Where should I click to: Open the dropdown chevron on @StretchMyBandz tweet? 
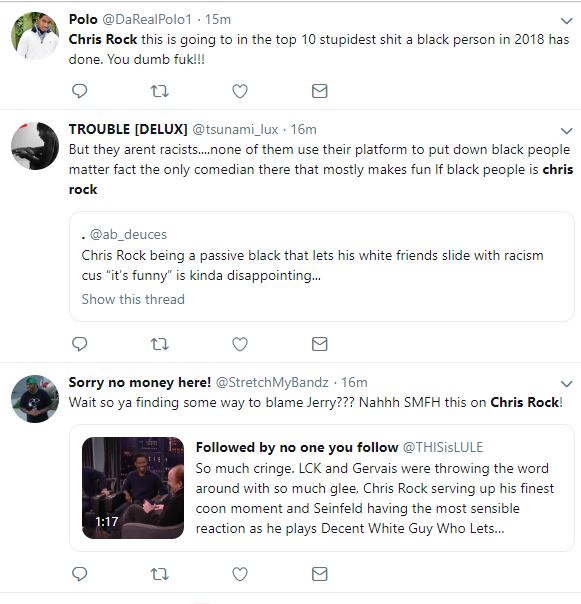[566, 384]
